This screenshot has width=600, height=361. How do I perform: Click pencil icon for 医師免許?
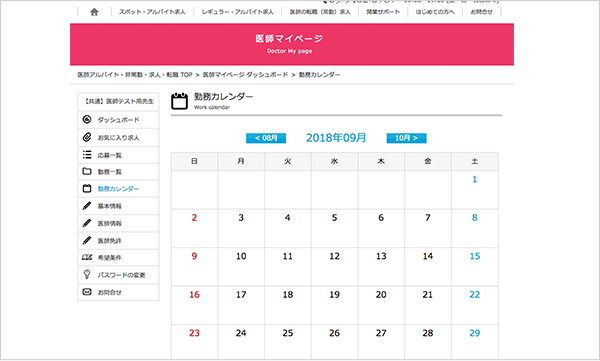coord(87,240)
